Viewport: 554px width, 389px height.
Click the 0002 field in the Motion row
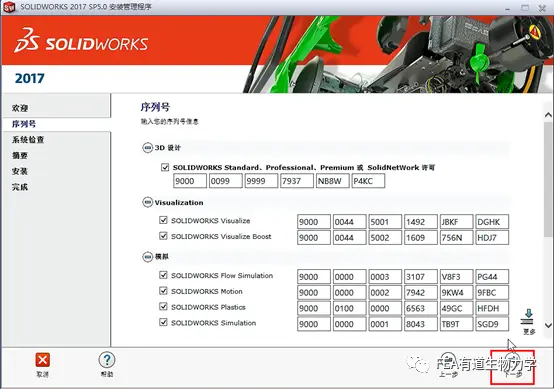pos(385,293)
